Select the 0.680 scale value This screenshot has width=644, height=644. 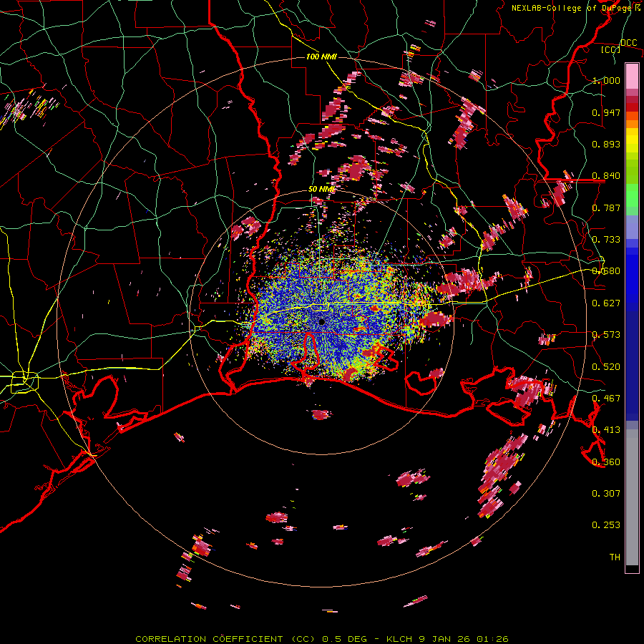(x=606, y=271)
